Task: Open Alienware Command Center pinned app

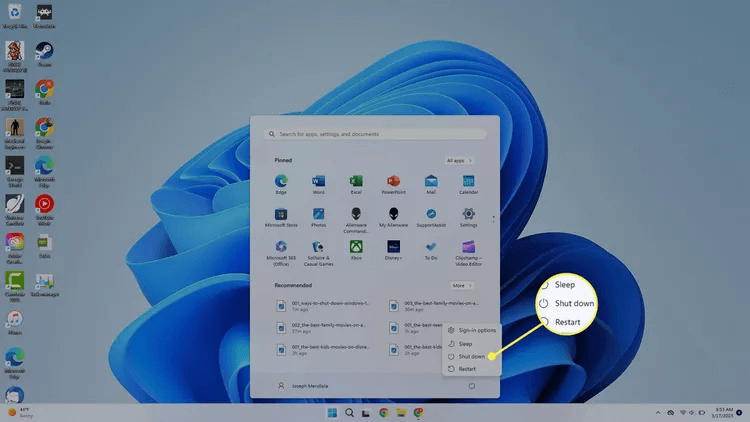Action: click(356, 220)
